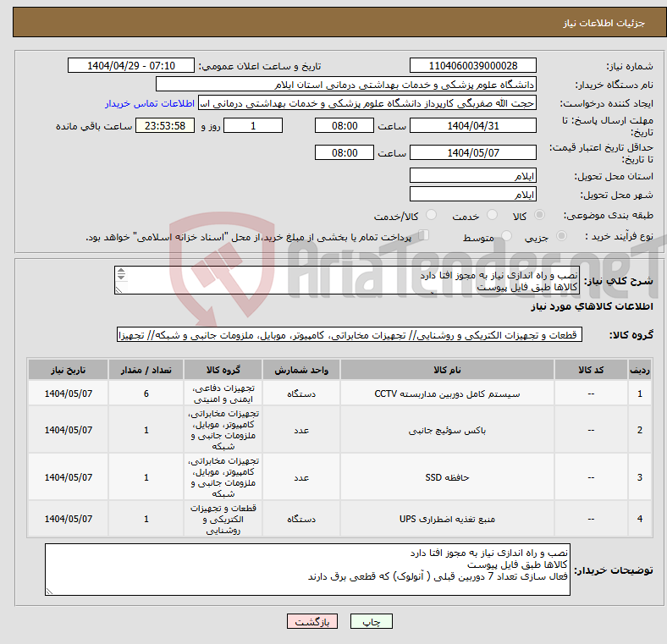Click the حافظه SSD item cell

click(447, 476)
